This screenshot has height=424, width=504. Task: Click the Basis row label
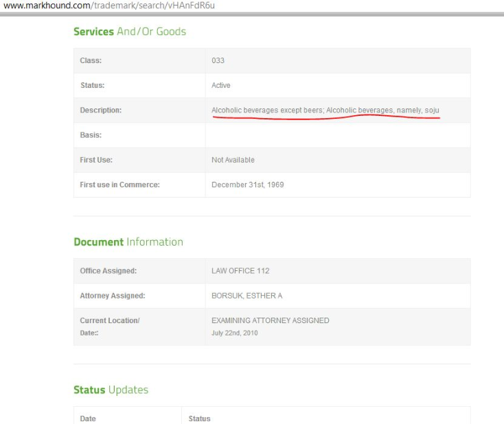point(91,135)
